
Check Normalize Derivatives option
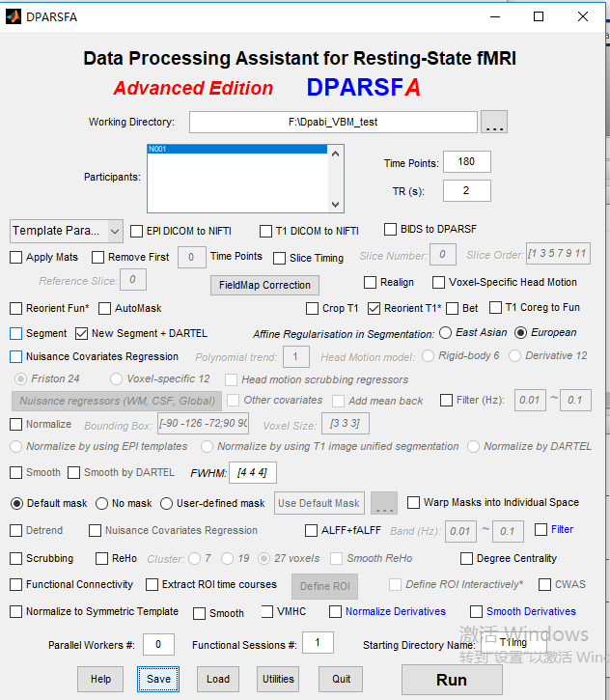tap(336, 611)
